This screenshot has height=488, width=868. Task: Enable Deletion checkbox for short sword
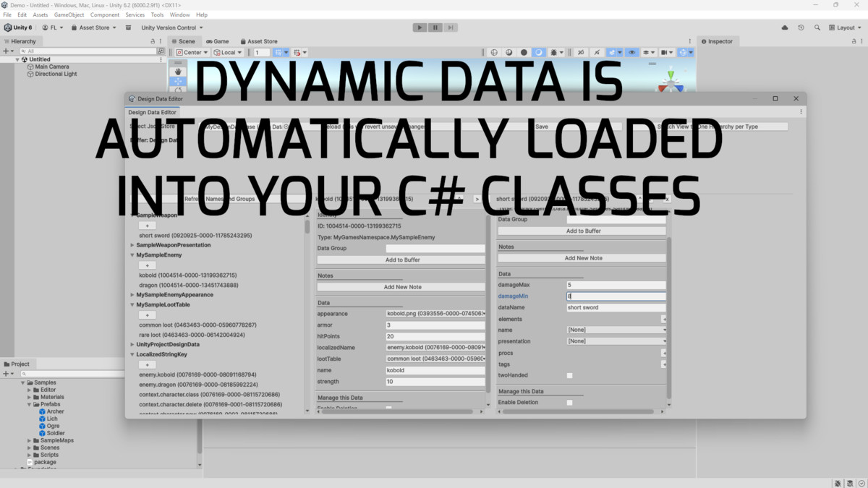[x=569, y=402]
